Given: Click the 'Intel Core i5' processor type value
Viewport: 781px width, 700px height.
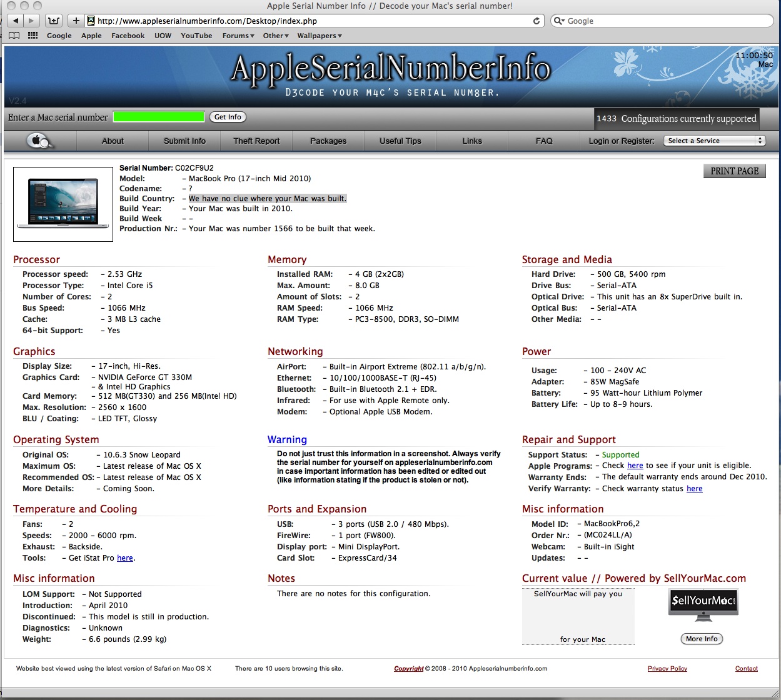Looking at the screenshot, I should tap(130, 286).
